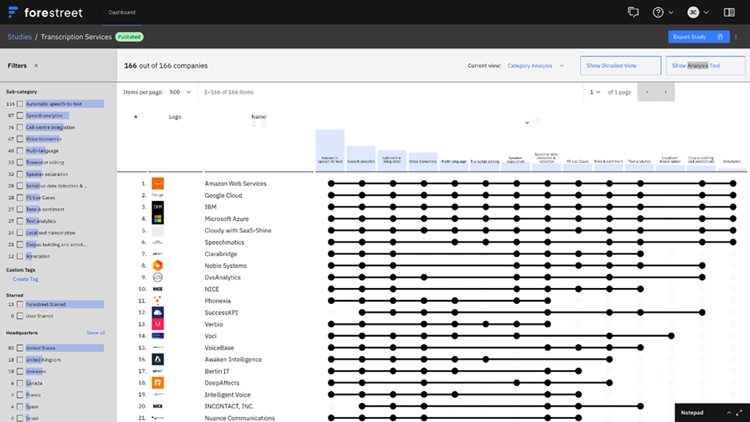
Task: Click the Awaken Intelligence logo
Action: click(x=157, y=359)
